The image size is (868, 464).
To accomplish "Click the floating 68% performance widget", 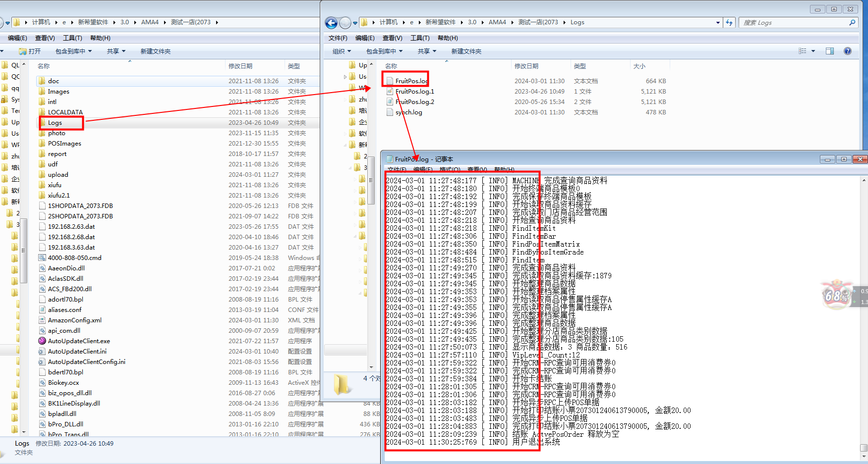I will tap(837, 295).
